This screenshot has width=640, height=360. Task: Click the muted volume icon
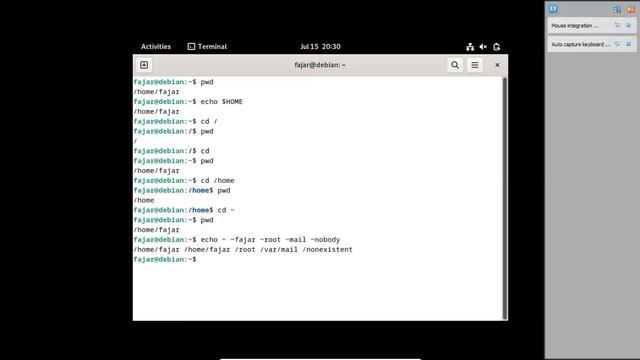[483, 47]
